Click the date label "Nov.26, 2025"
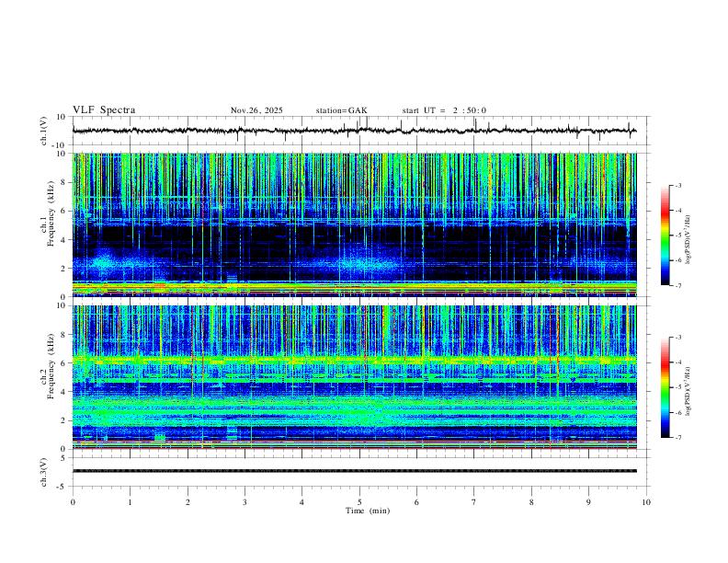 coord(256,110)
